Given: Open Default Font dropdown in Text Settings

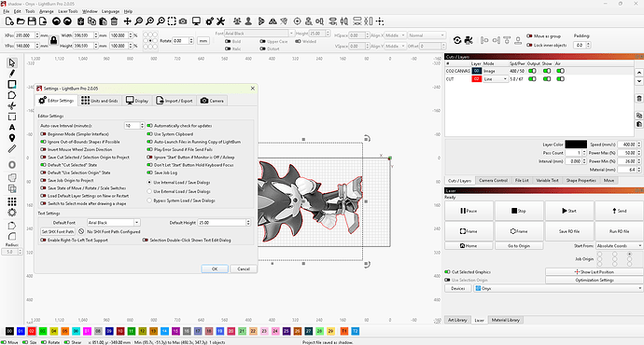Looking at the screenshot, I should tap(114, 222).
